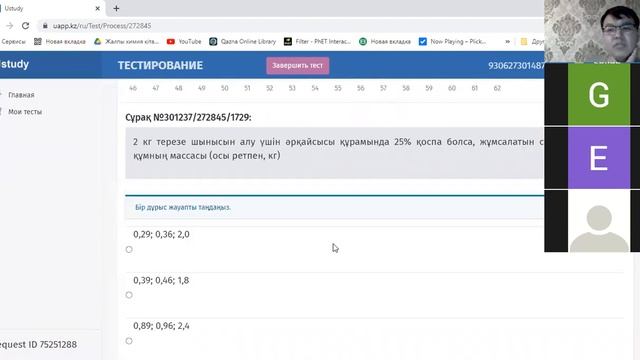
Task: Open the Сервисы bookmark
Action: coord(13,42)
